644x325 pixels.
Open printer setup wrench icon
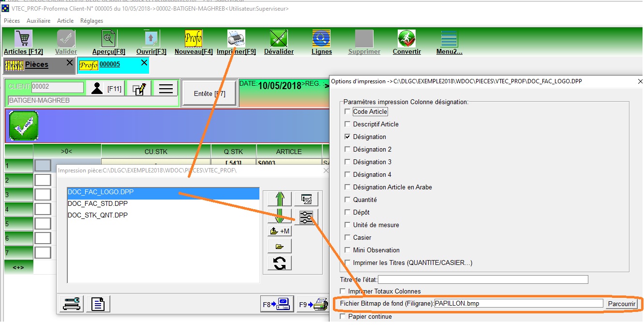point(71,304)
